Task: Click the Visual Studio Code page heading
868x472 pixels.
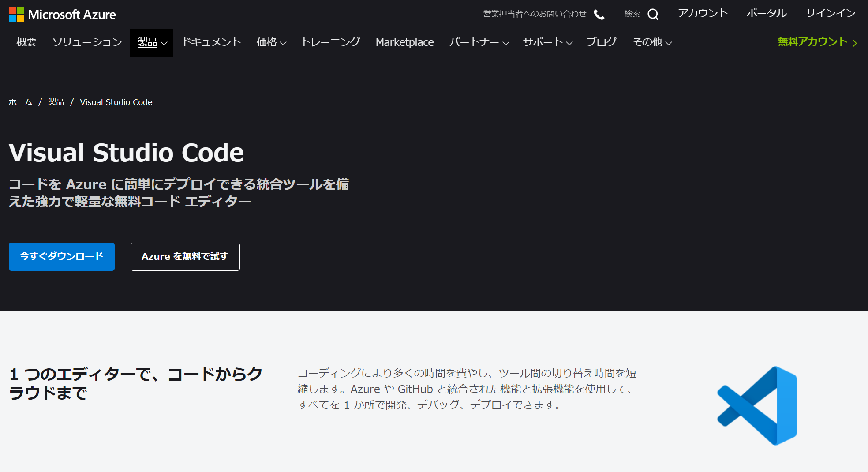Action: click(x=126, y=153)
